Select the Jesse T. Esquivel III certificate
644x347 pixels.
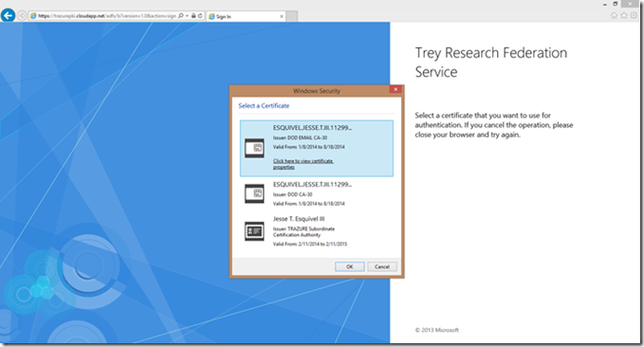pos(316,230)
